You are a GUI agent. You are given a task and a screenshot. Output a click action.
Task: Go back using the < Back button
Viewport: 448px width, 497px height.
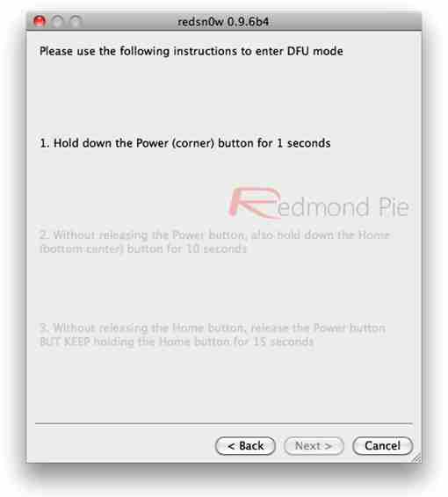click(245, 446)
